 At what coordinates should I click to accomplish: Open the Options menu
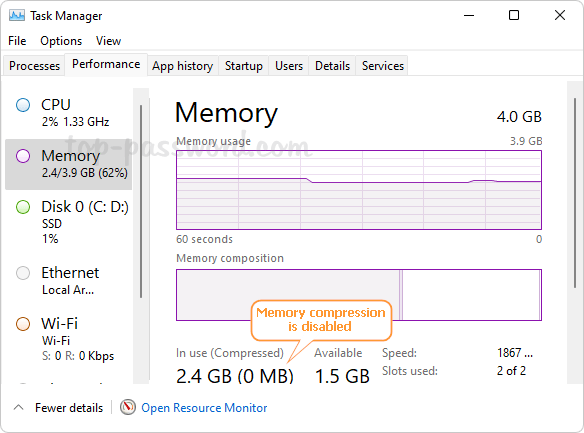coord(61,41)
